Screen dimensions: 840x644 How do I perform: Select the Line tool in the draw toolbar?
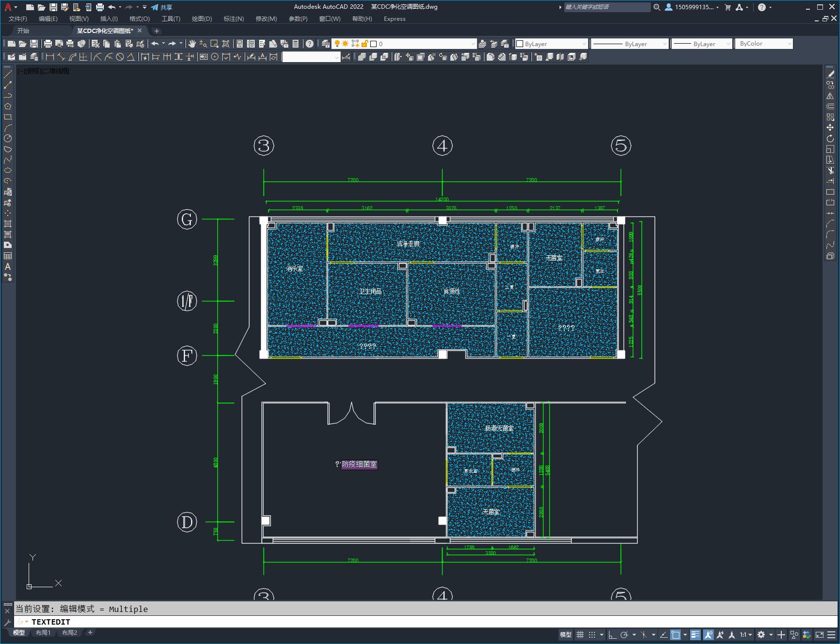(8, 74)
